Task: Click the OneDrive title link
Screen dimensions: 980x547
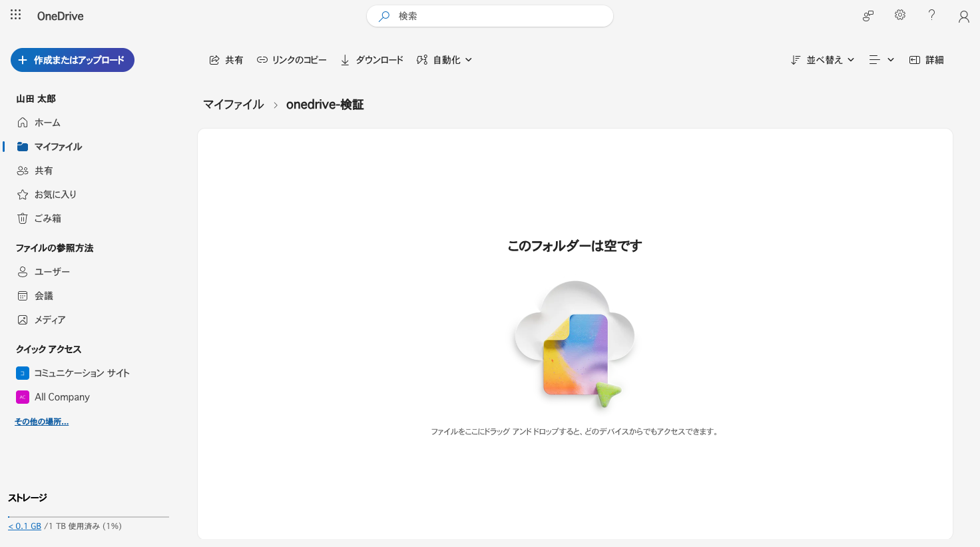Action: point(60,16)
